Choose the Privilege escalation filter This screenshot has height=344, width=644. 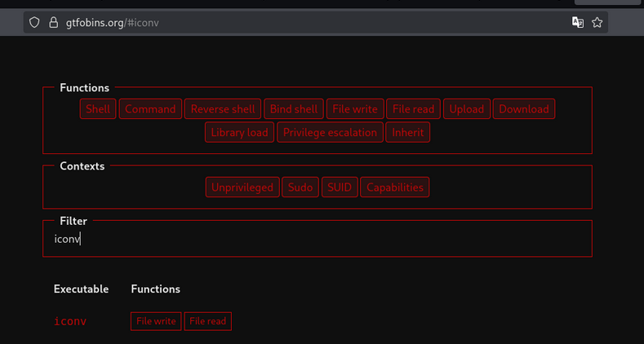(330, 132)
